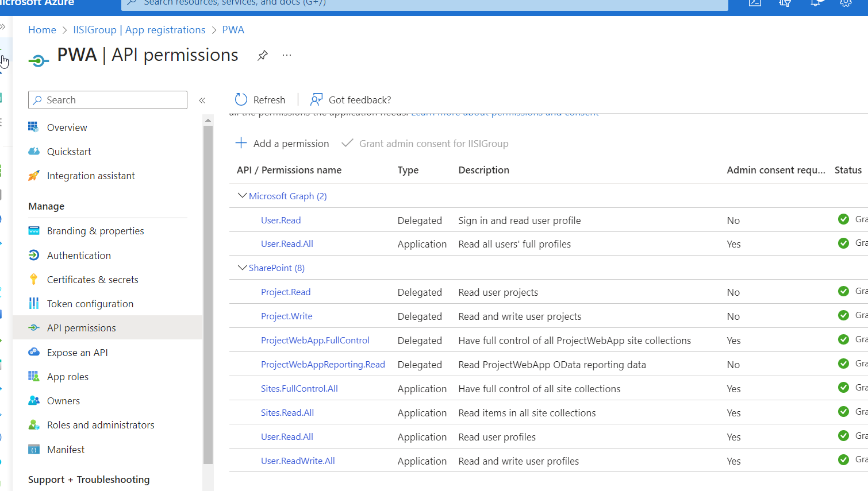Click the Description column header
The height and width of the screenshot is (491, 868).
pyautogui.click(x=484, y=170)
